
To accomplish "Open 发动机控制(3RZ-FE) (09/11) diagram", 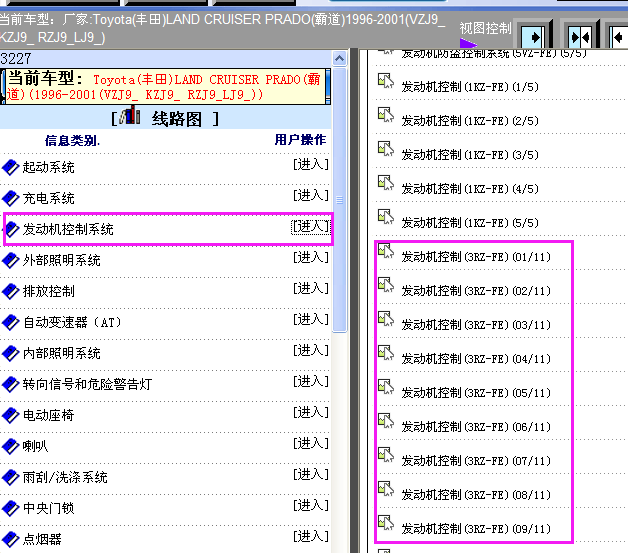I will [476, 529].
